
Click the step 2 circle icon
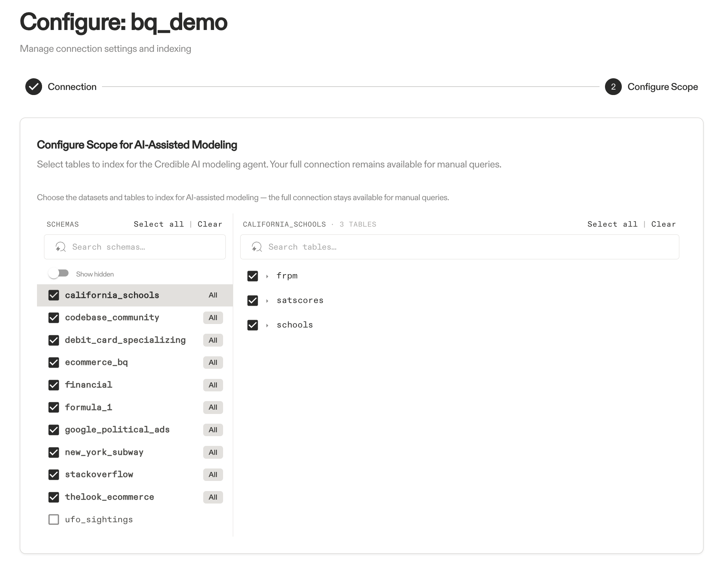tap(613, 87)
